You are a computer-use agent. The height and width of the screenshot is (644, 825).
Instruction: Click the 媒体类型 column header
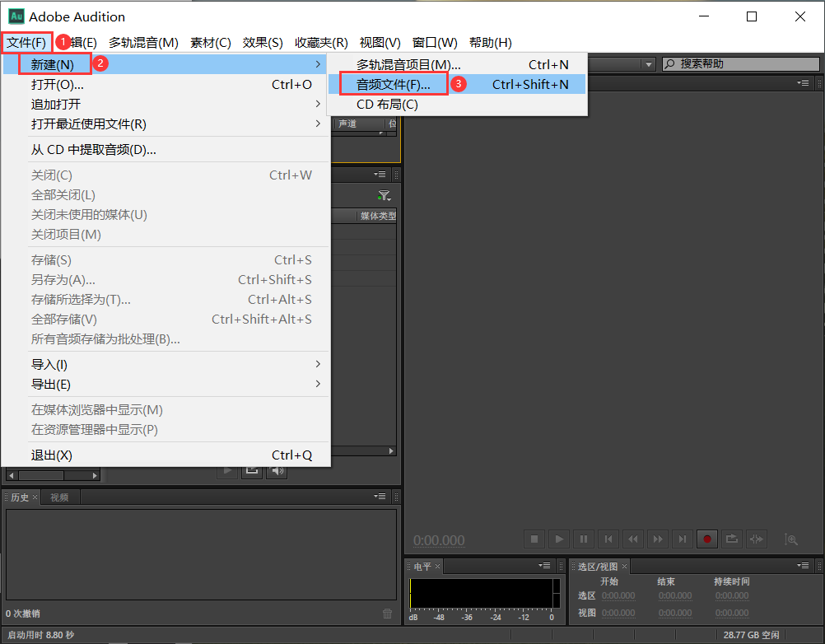click(377, 216)
